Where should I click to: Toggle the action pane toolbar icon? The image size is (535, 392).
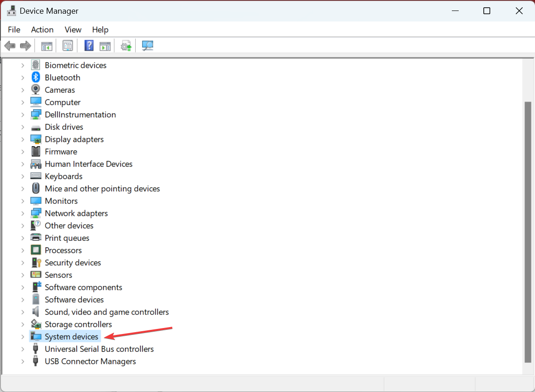[105, 46]
